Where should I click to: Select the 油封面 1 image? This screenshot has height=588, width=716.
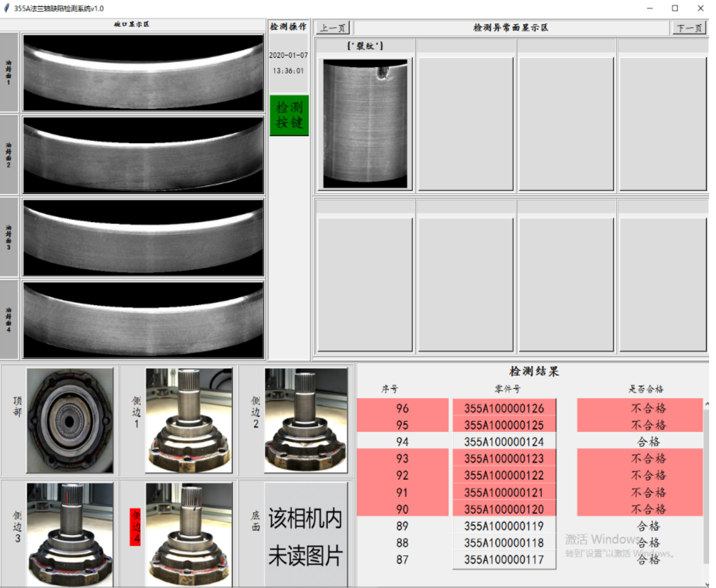click(x=143, y=72)
